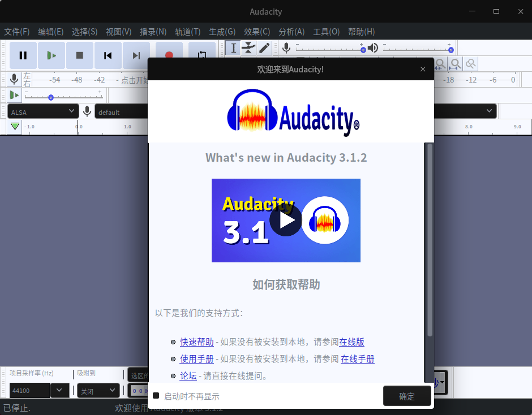
Task: Open the 轨道(T) menu
Action: point(187,32)
